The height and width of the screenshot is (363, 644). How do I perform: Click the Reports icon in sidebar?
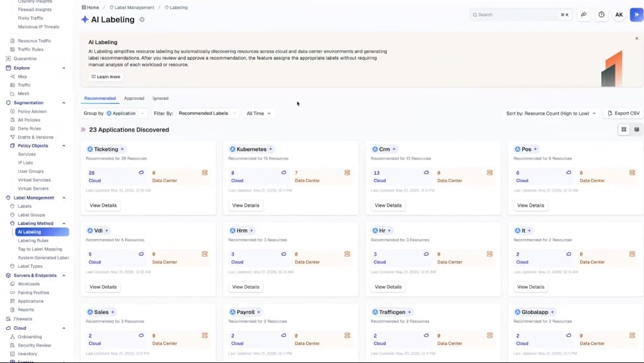(x=12, y=310)
